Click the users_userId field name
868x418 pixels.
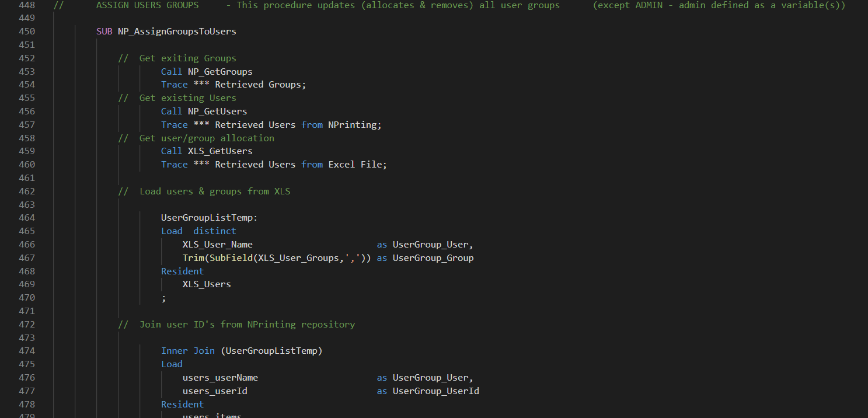pyautogui.click(x=215, y=391)
